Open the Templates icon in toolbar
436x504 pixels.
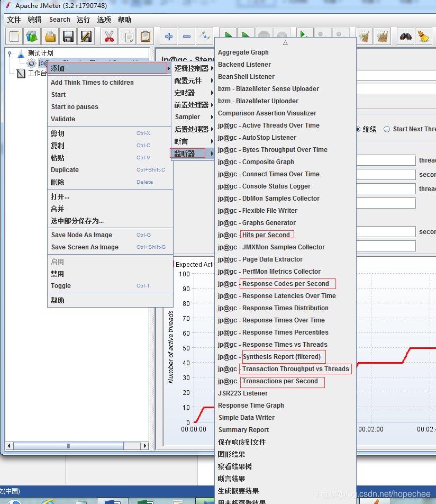pyautogui.click(x=32, y=37)
